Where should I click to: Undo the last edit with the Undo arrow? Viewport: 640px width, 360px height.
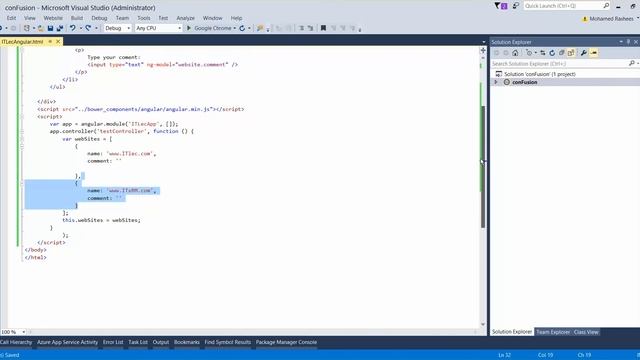[x=72, y=28]
